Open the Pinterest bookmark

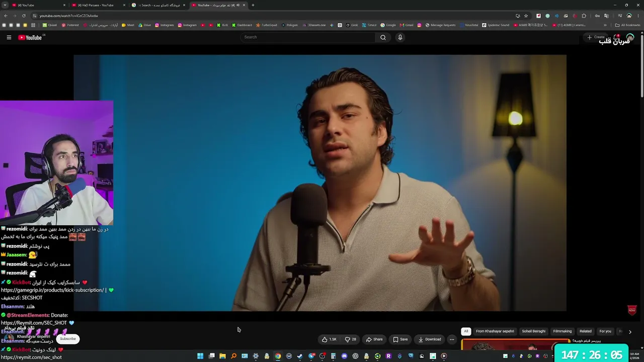pos(70,25)
